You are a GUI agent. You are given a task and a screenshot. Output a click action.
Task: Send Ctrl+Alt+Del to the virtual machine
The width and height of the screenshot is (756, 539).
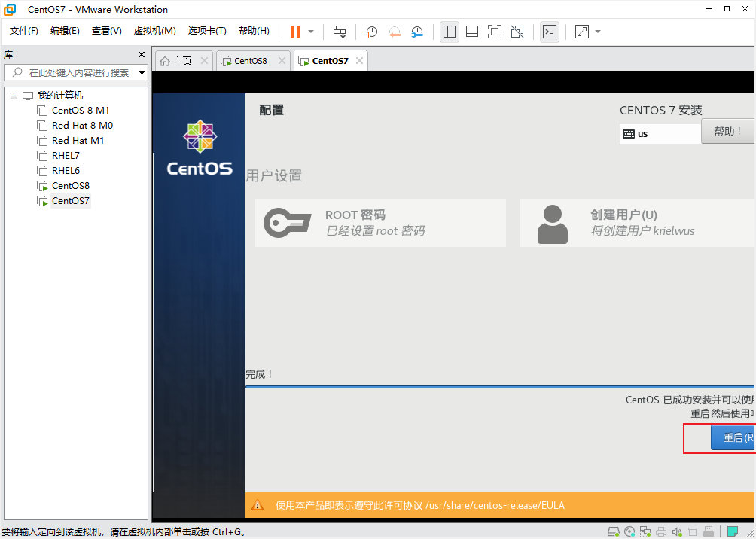(x=340, y=32)
